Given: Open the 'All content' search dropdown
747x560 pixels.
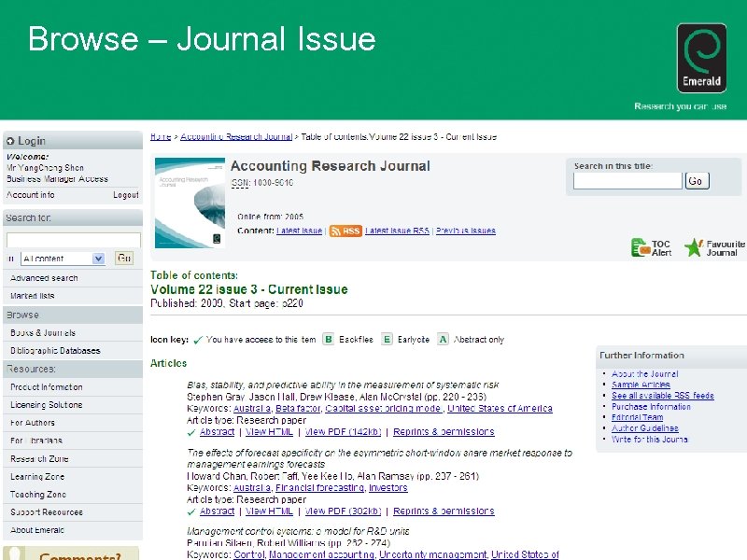Looking at the screenshot, I should coord(99,258).
